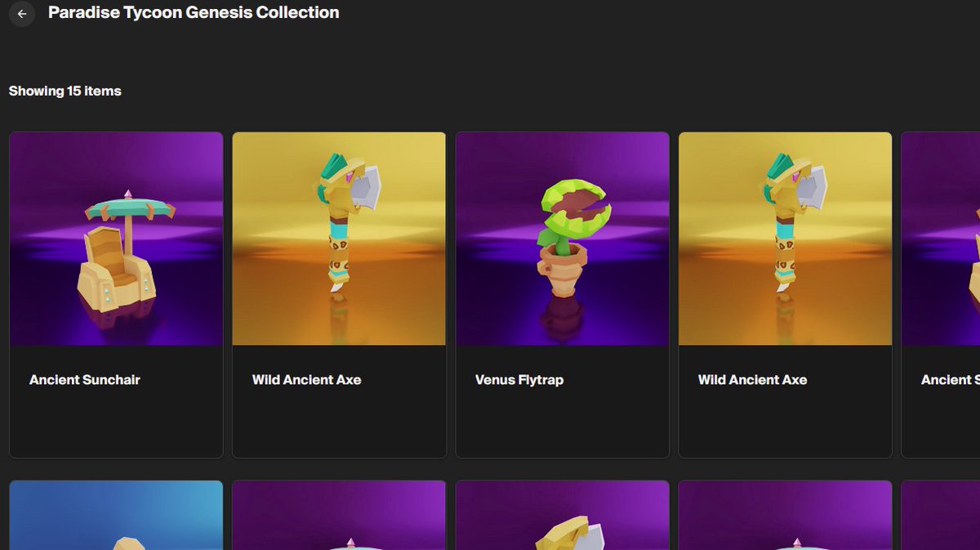This screenshot has width=980, height=550.
Task: Open the fully visible Ancient Sunchair umbrella-chair image
Action: coord(116,239)
